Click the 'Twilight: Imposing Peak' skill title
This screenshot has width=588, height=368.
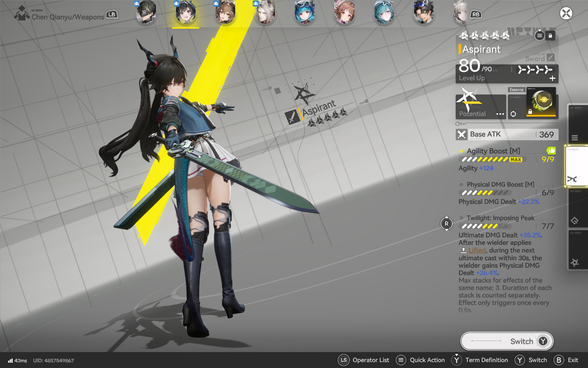pyautogui.click(x=501, y=218)
